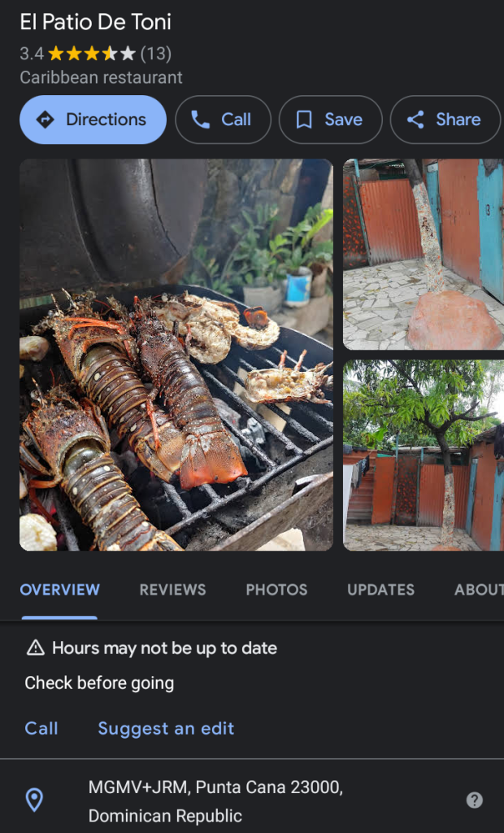Viewport: 504px width, 833px height.
Task: Tap the MGMV+JRM Punta Cana address
Action: point(215,801)
